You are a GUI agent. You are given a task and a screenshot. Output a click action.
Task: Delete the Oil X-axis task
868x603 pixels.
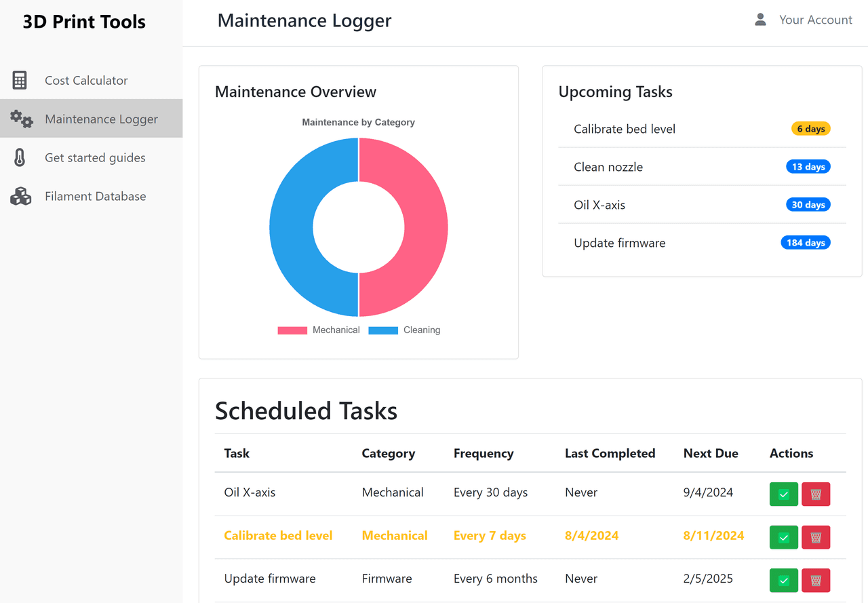point(816,494)
